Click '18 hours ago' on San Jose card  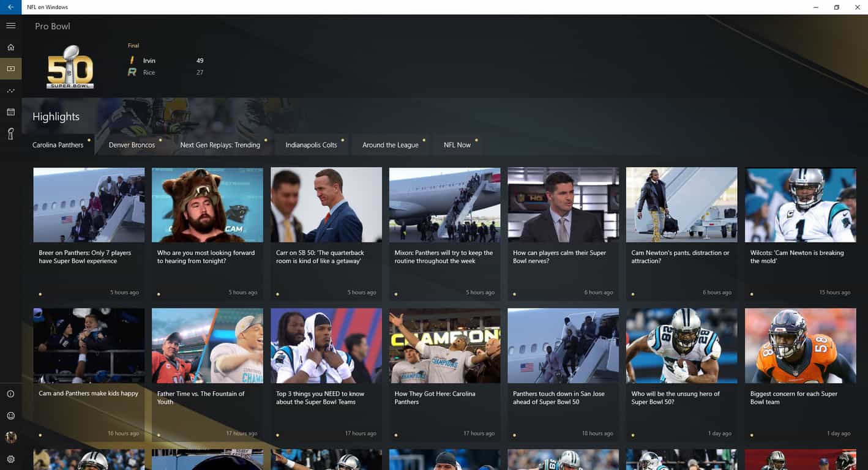[x=597, y=433]
